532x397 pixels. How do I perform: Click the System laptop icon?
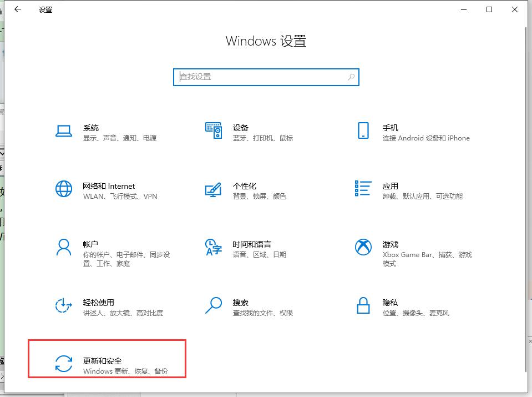pyautogui.click(x=64, y=131)
